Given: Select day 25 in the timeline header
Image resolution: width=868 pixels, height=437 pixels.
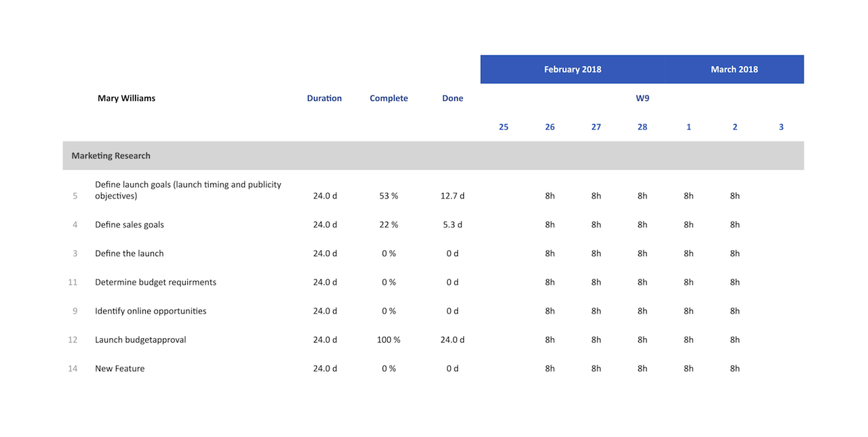Looking at the screenshot, I should (503, 127).
